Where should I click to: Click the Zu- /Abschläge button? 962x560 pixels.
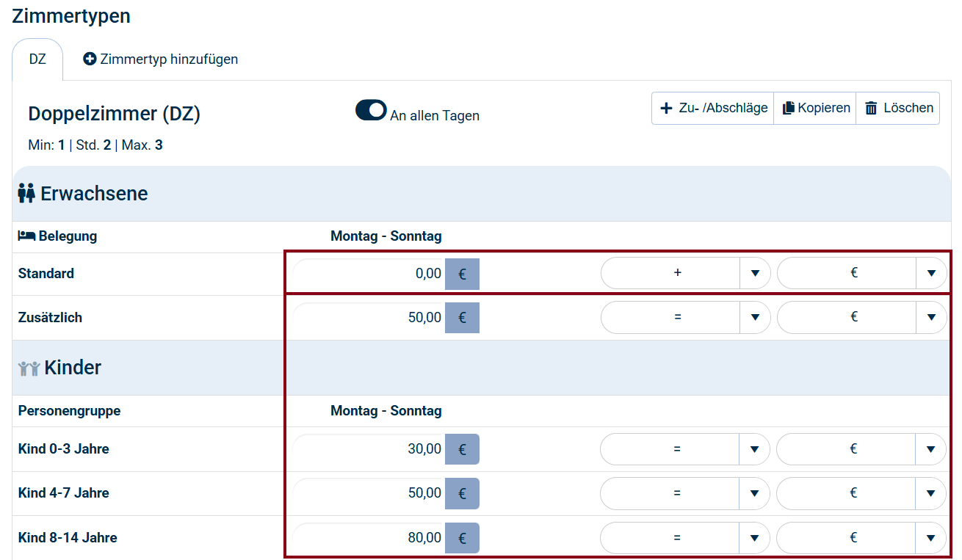(x=713, y=109)
